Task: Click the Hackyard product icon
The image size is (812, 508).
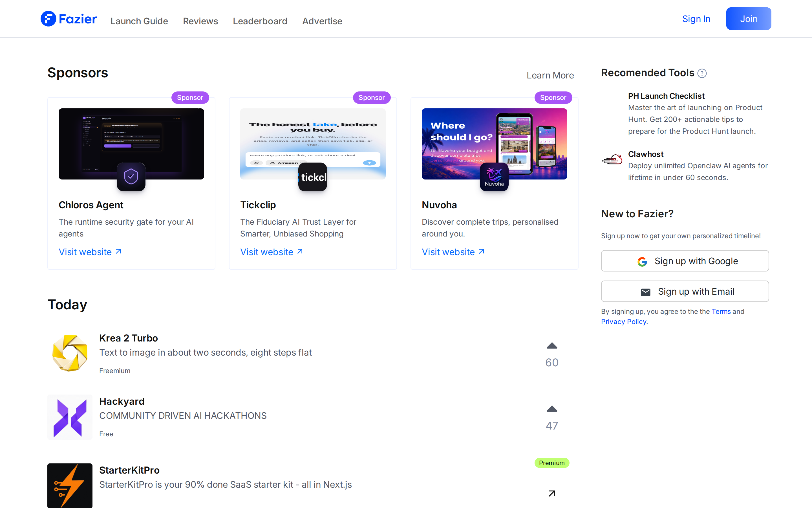Action: (70, 417)
